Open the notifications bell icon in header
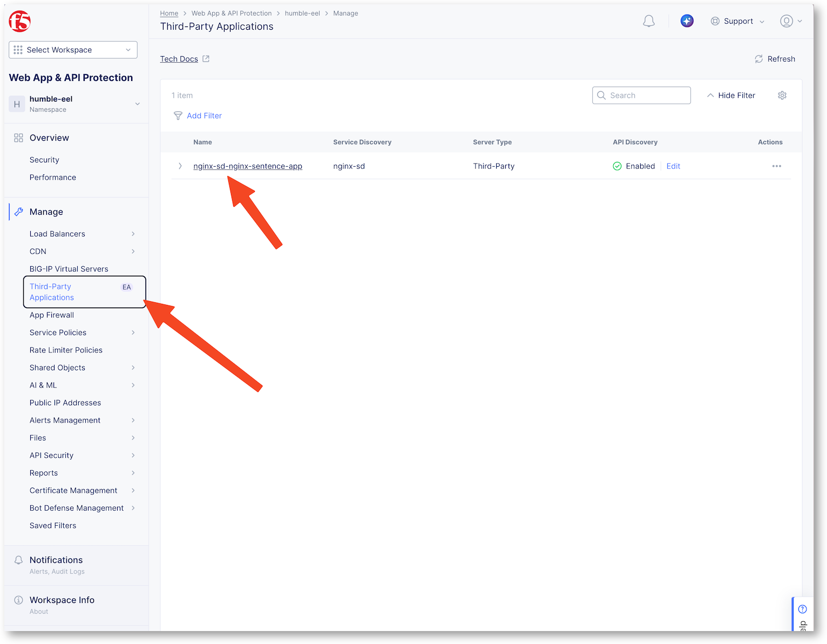The width and height of the screenshot is (827, 644). coord(649,21)
